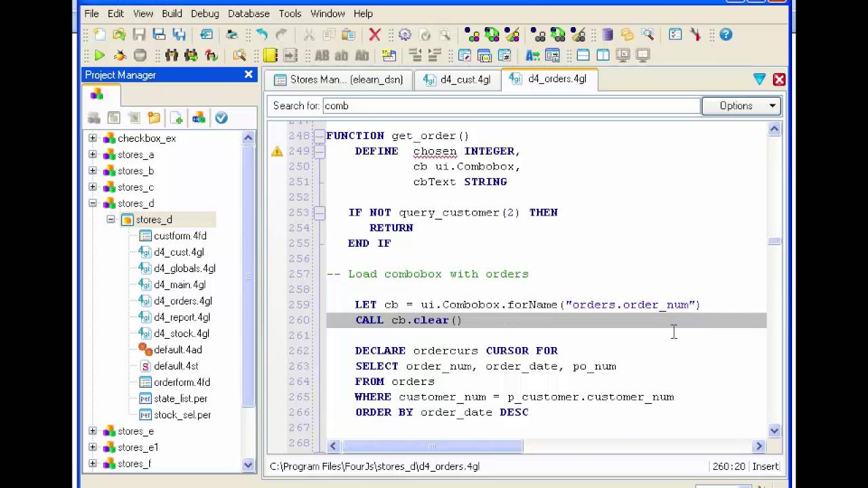Click the blue filter funnel icon
868x488 pixels.
point(759,79)
